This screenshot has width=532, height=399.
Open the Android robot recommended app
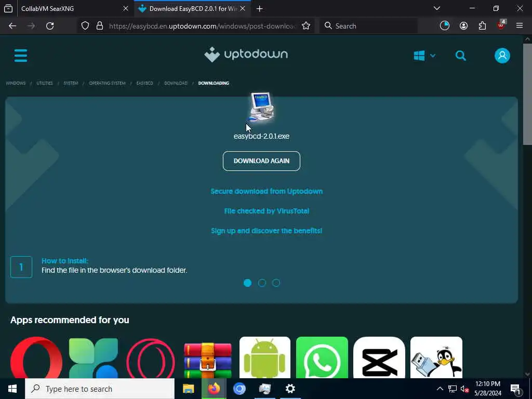tap(265, 357)
